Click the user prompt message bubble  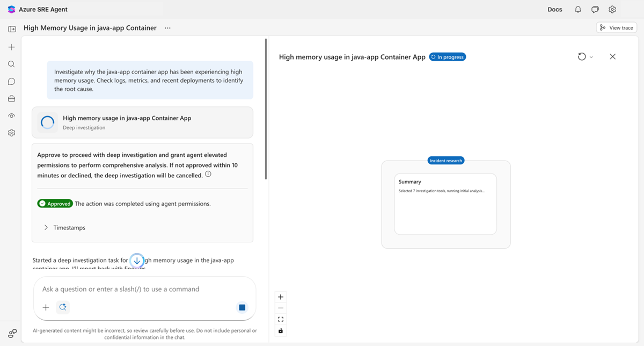[x=150, y=80]
